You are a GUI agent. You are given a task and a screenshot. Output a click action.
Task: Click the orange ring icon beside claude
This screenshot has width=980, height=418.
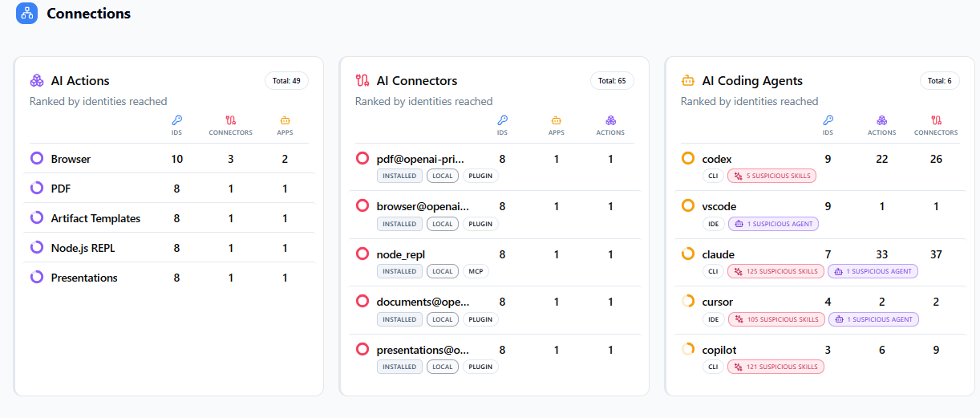(688, 254)
